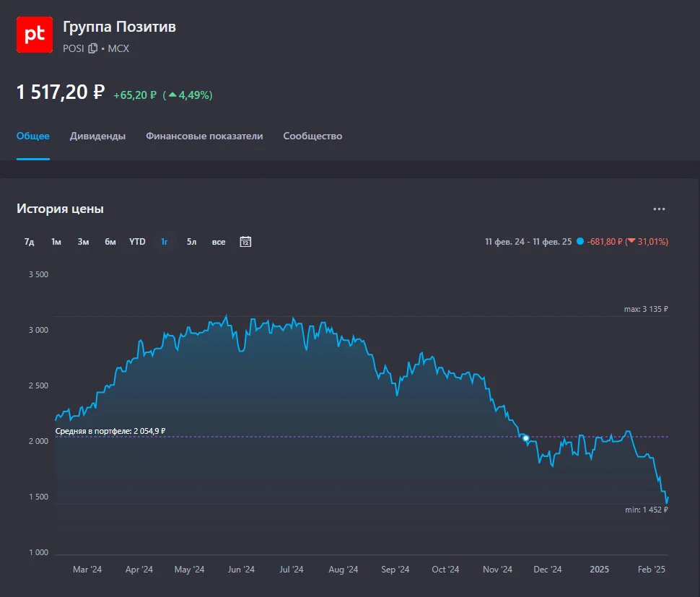Viewport: 700px width, 597px height.
Task: Click the daily change +65,20 ₽
Action: 135,95
